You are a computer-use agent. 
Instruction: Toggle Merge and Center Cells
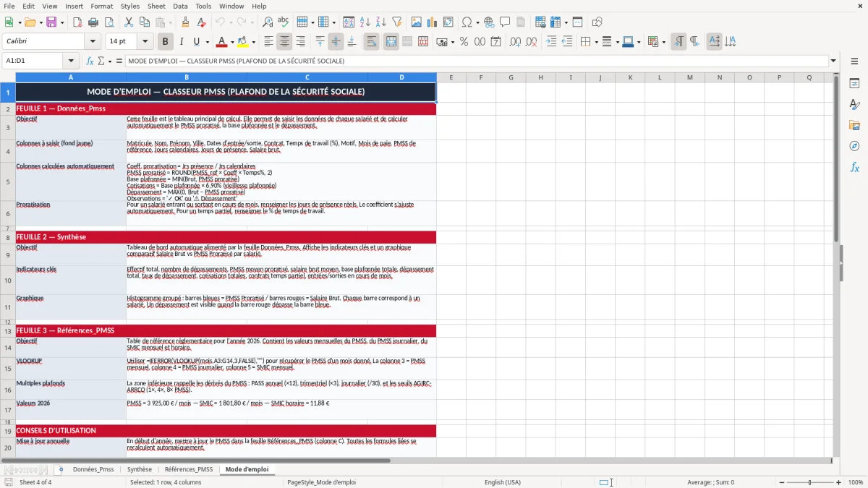pyautogui.click(x=391, y=42)
